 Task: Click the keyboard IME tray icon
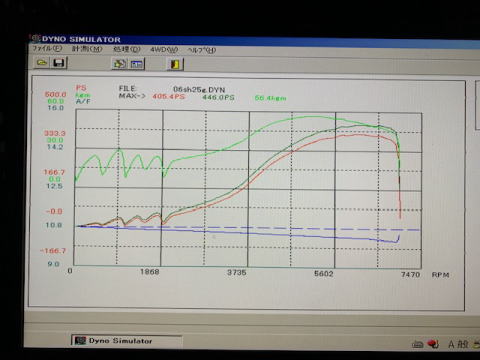tap(417, 345)
